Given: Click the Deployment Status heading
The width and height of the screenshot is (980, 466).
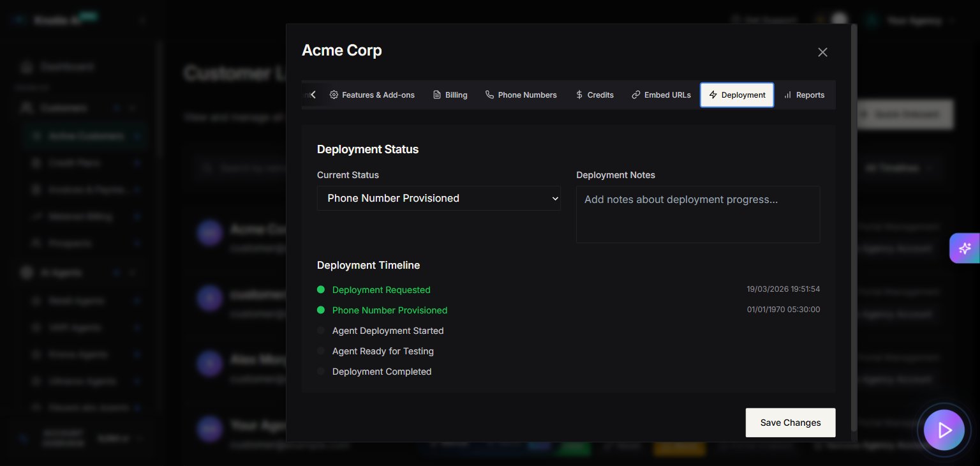Looking at the screenshot, I should [x=367, y=149].
